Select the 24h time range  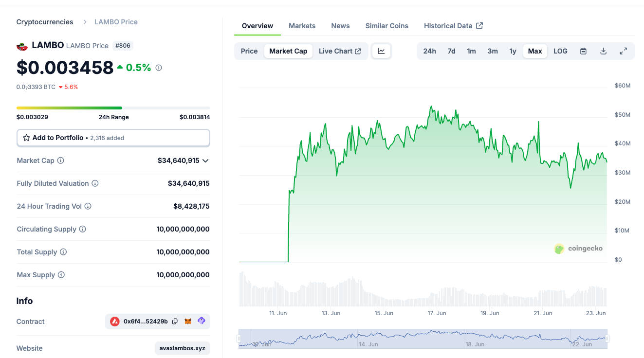pos(430,51)
